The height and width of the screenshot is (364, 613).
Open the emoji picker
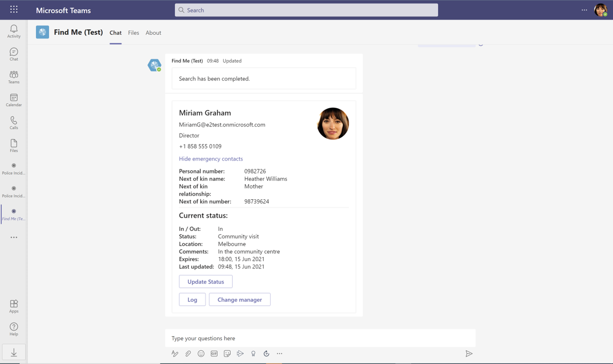tap(201, 354)
